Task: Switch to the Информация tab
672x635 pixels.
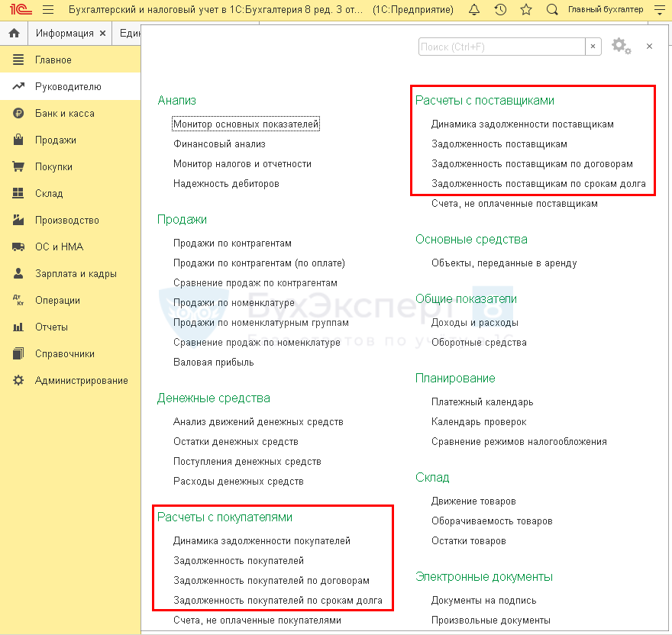Action: click(x=64, y=34)
